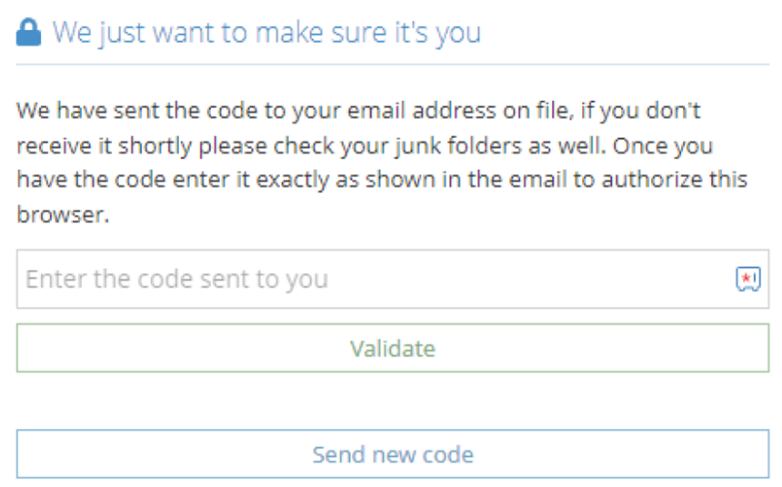This screenshot has height=487, width=782.
Task: Click the Validate button
Action: [x=392, y=349]
